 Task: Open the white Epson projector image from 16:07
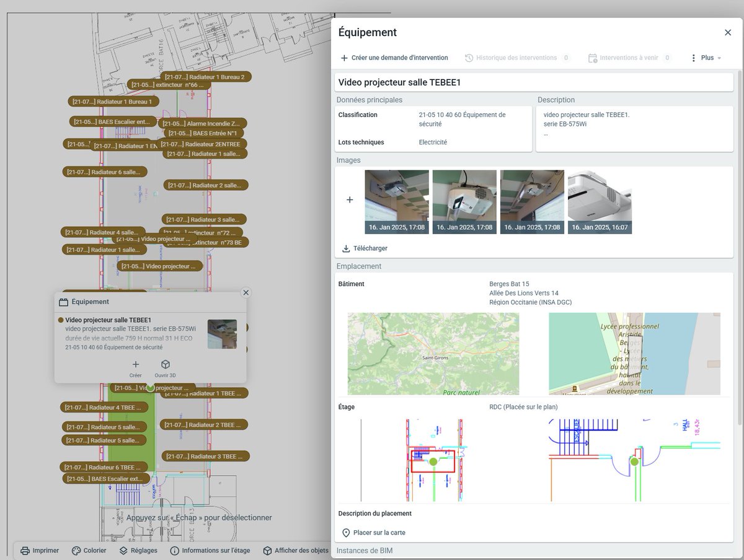click(600, 202)
